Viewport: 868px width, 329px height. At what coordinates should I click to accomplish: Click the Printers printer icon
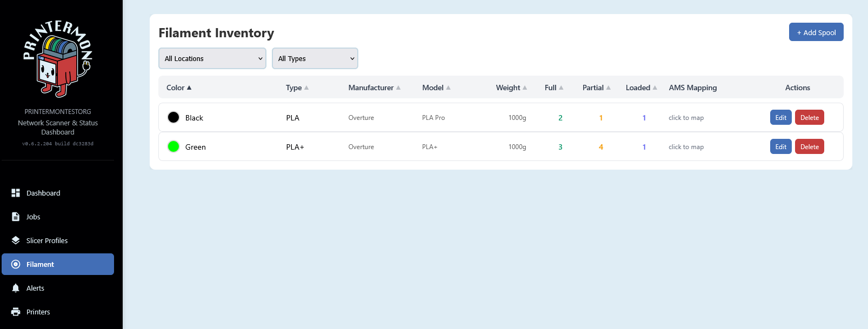point(16,312)
